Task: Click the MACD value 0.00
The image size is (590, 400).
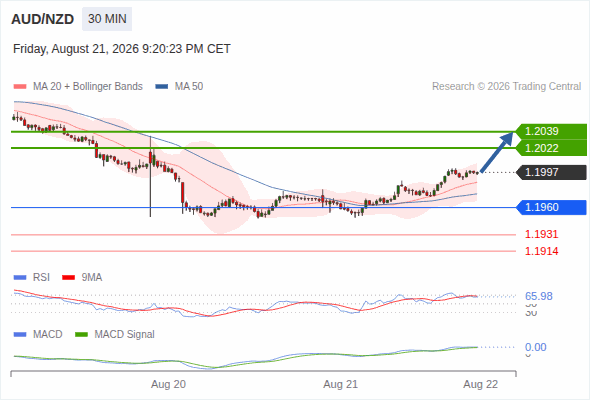Action: point(535,347)
